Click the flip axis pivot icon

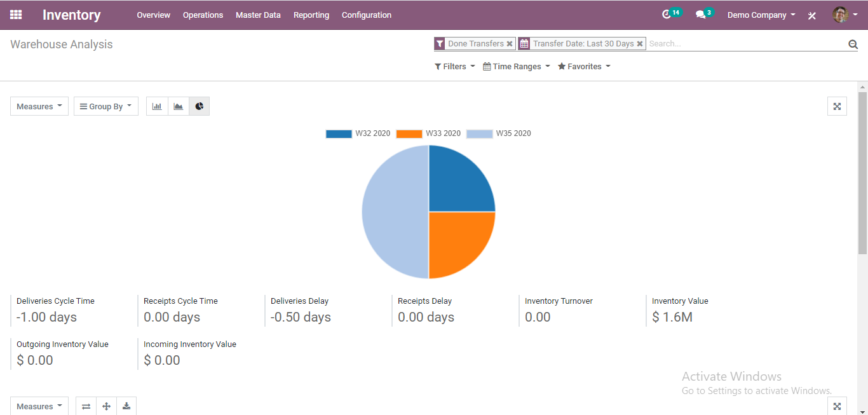pyautogui.click(x=86, y=406)
